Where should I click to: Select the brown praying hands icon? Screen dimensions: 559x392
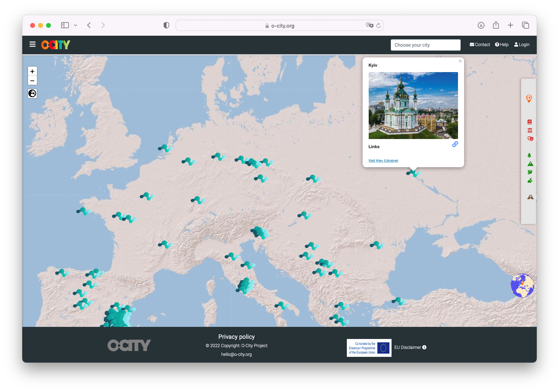(x=530, y=197)
